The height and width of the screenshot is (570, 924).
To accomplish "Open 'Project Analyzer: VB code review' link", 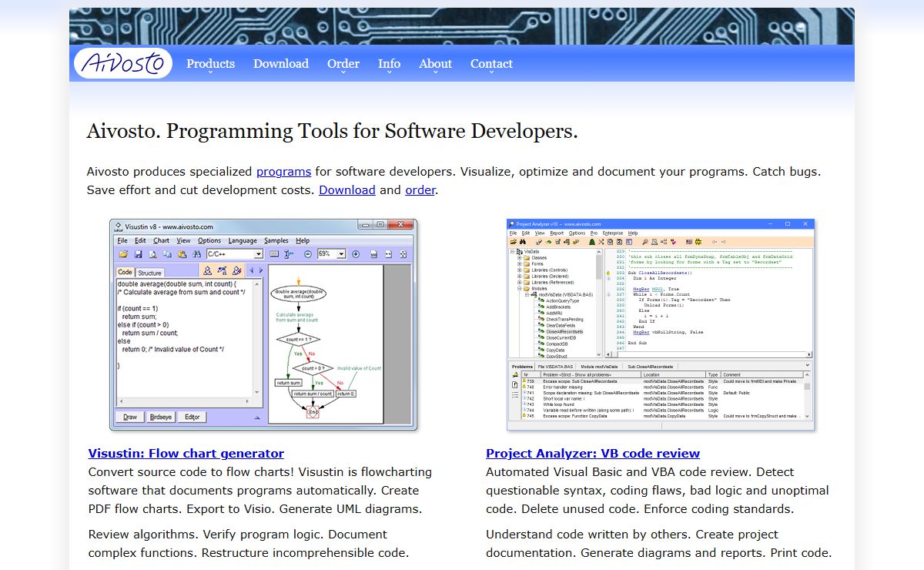I will 593,454.
